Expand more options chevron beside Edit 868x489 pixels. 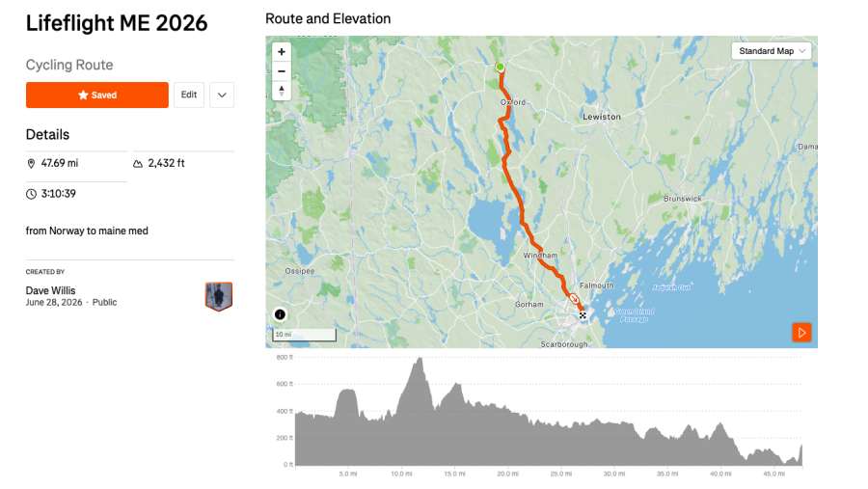pyautogui.click(x=222, y=95)
